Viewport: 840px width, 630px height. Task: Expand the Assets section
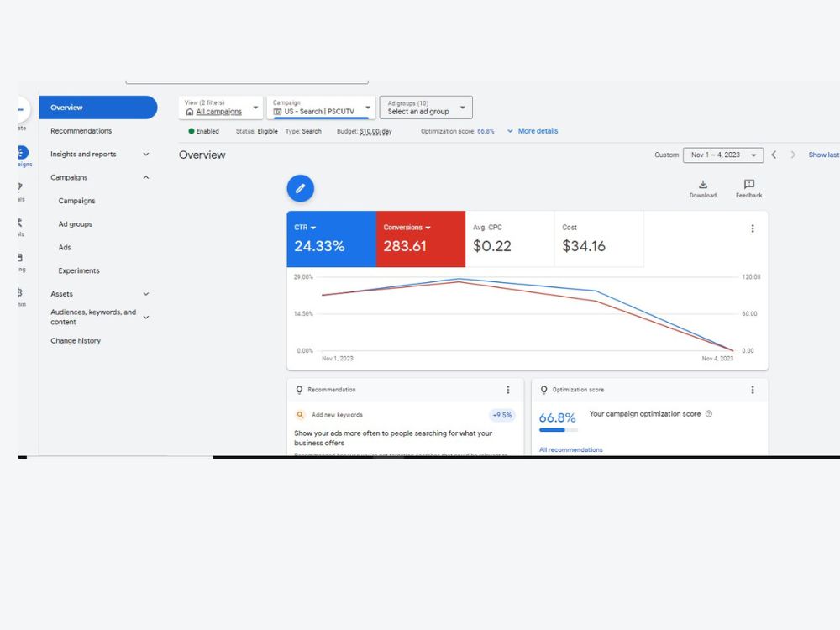pos(145,294)
